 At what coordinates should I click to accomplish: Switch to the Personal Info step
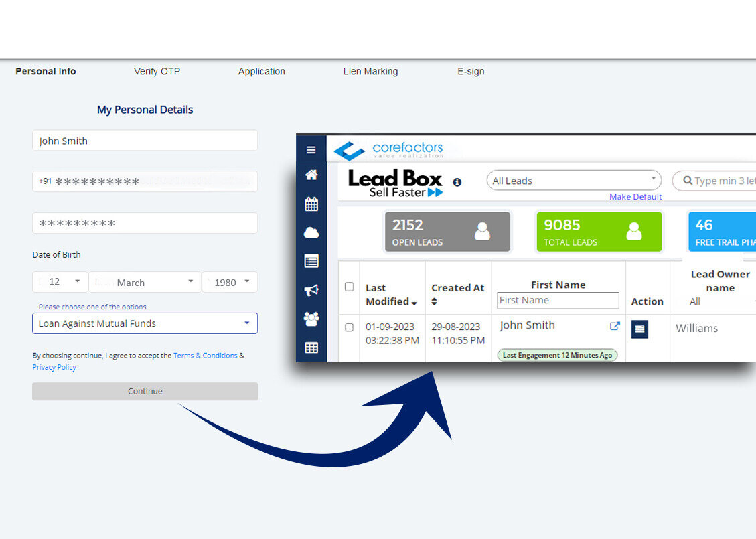[46, 72]
